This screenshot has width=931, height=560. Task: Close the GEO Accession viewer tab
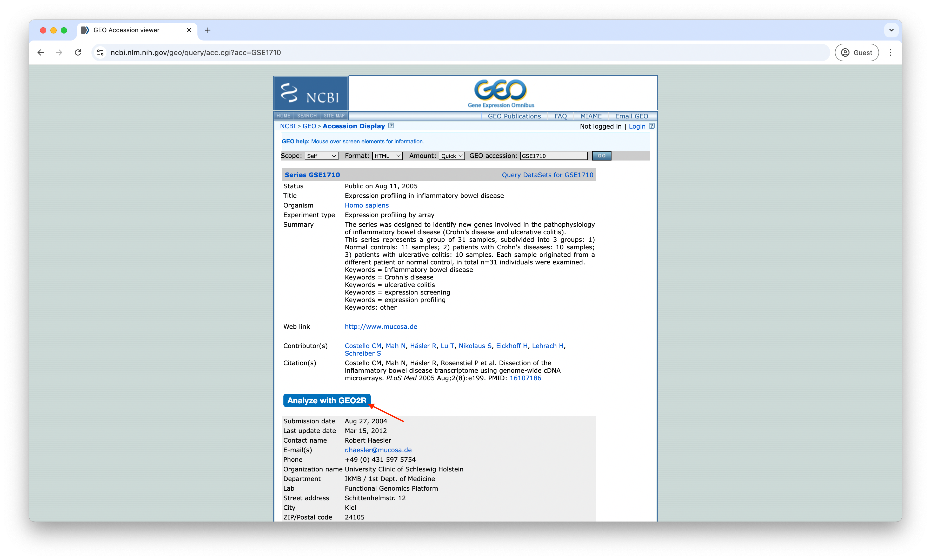point(189,30)
